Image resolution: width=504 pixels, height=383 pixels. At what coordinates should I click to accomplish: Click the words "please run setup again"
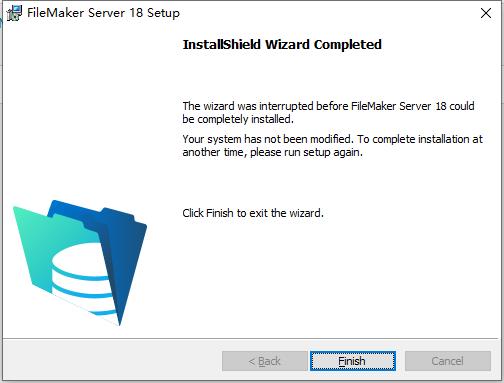306,152
